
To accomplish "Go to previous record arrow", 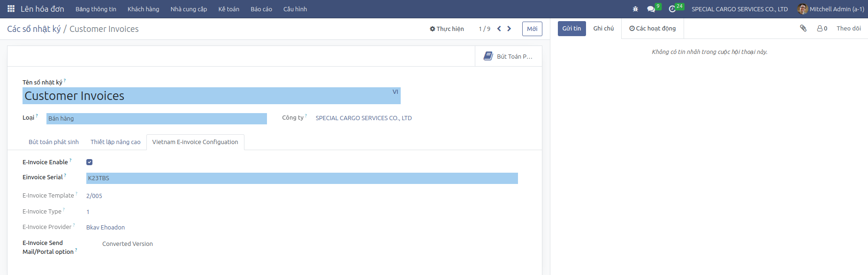I will click(x=499, y=29).
